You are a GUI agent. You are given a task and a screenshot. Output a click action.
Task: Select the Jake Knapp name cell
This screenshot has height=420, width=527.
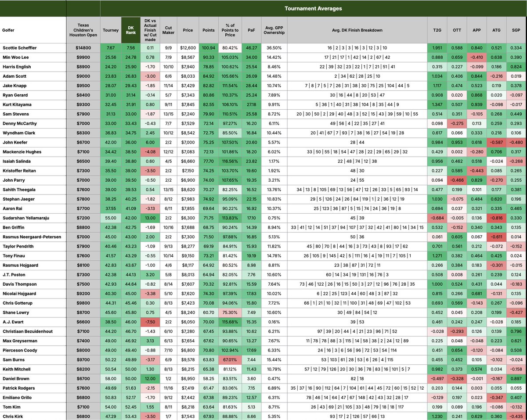tap(33, 86)
